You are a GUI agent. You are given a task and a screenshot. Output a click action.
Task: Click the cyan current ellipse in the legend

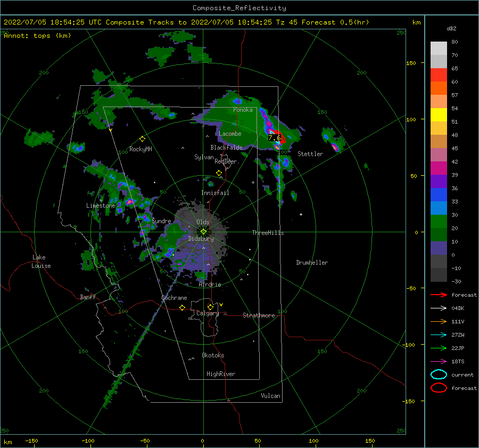point(439,374)
